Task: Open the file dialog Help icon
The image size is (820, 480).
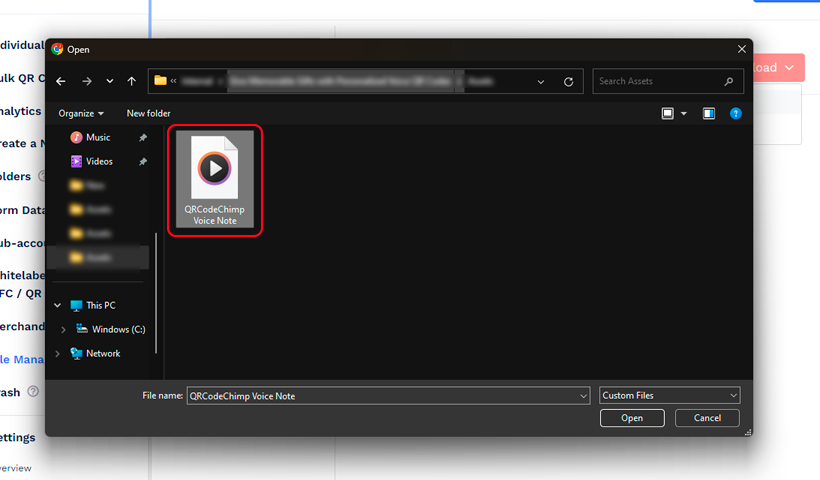Action: tap(736, 114)
